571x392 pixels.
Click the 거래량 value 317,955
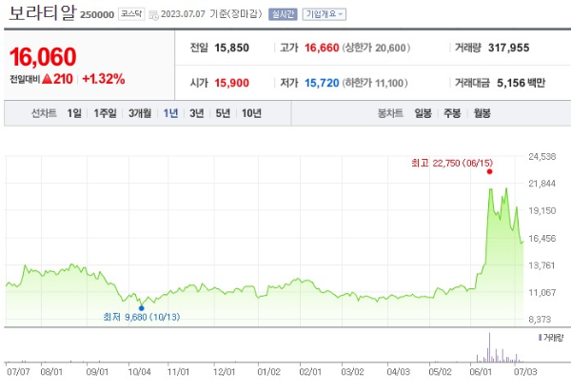pyautogui.click(x=509, y=48)
